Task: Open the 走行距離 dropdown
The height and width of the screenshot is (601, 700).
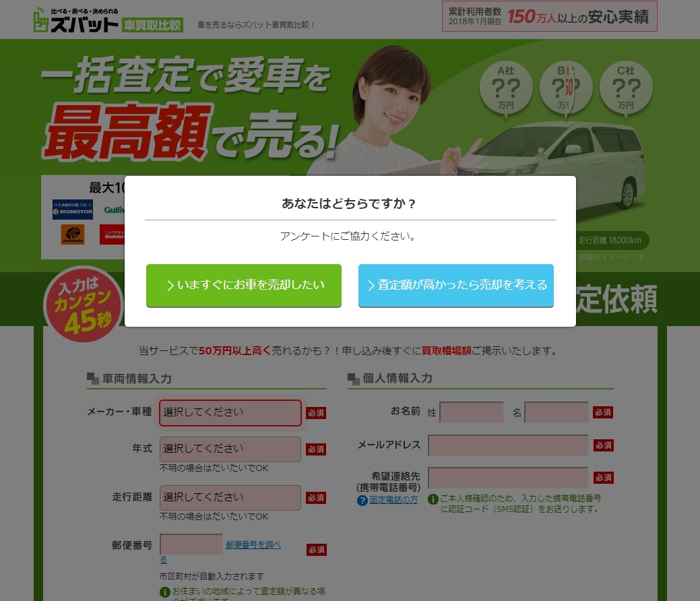Action: pos(230,497)
